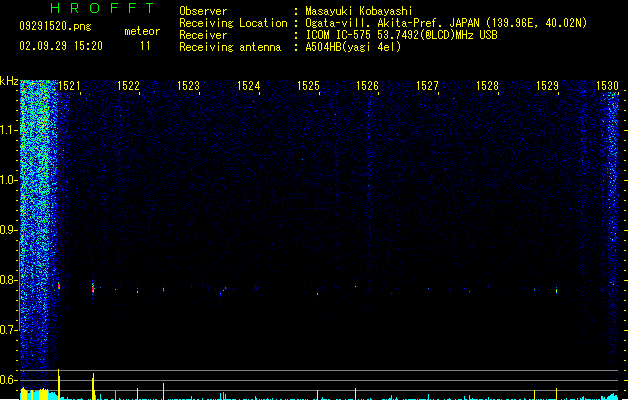Click the 1527 time marker
The height and width of the screenshot is (400, 629).
pyautogui.click(x=428, y=86)
